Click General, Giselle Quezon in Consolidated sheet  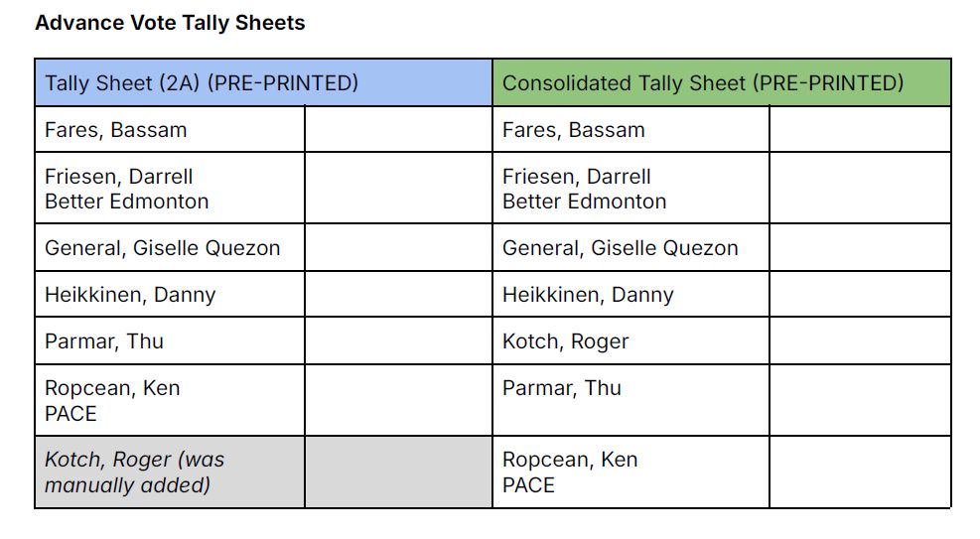pyautogui.click(x=621, y=248)
